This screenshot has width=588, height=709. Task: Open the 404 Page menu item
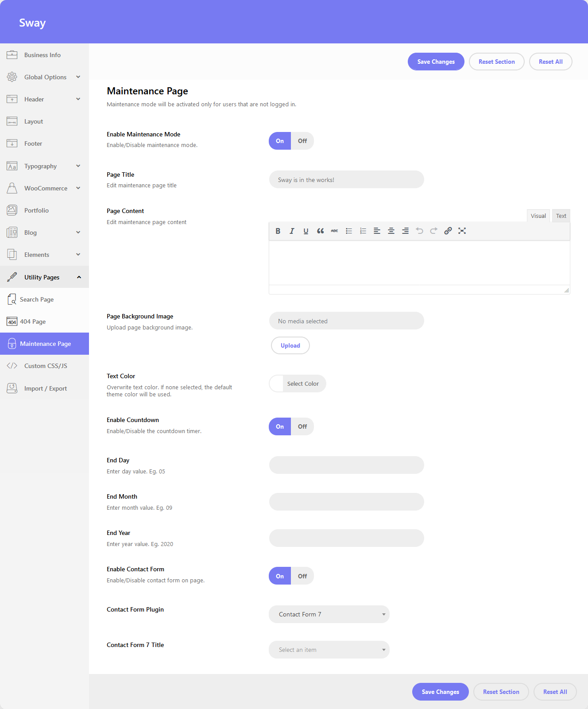[33, 322]
